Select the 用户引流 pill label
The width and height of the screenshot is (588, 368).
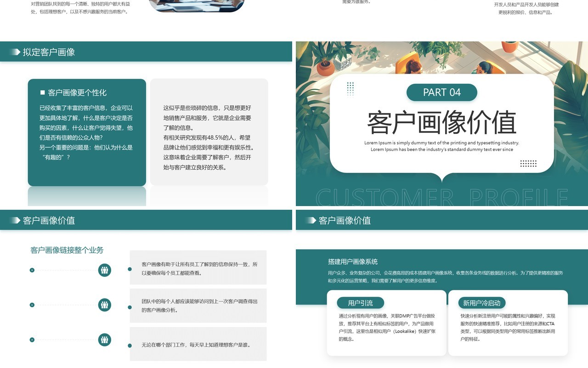tap(361, 303)
